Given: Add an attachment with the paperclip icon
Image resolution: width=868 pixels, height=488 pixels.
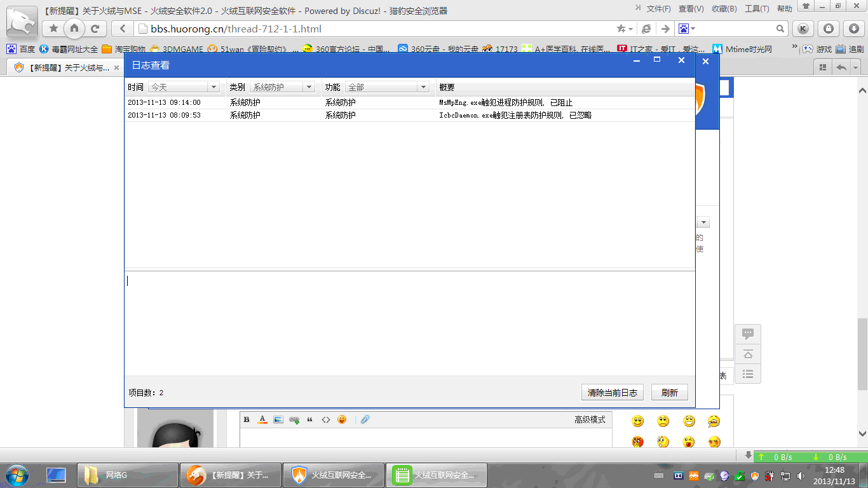Looking at the screenshot, I should click(x=365, y=419).
